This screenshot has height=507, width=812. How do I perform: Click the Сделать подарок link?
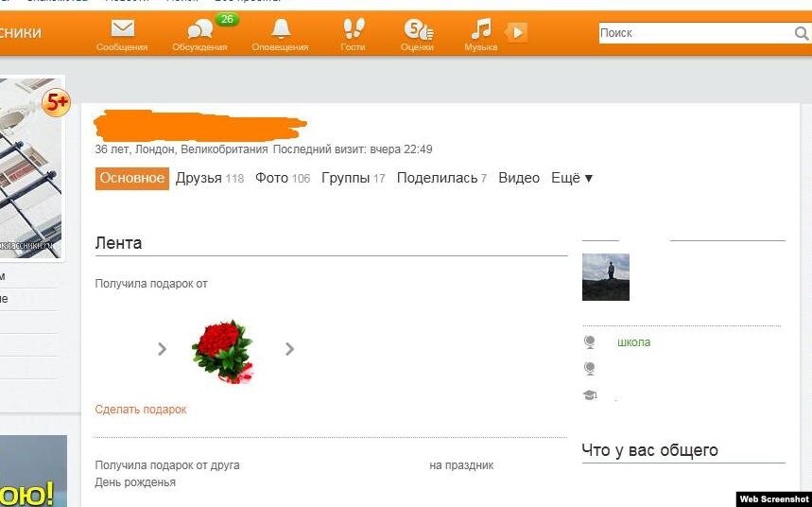pos(140,409)
